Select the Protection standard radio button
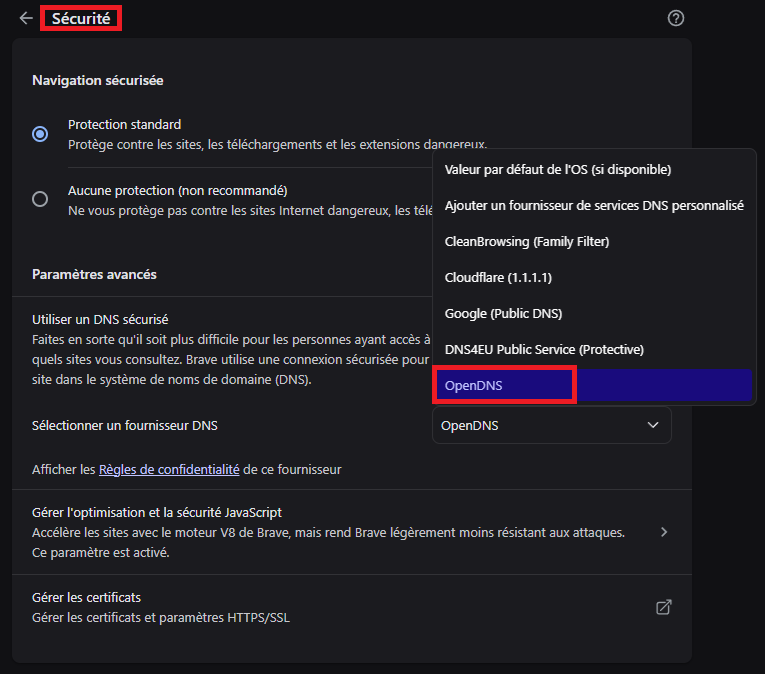 (x=40, y=134)
